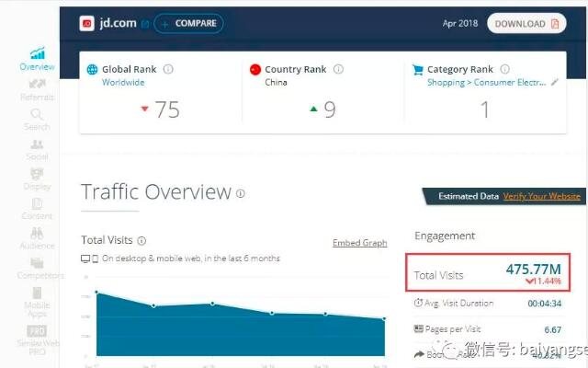The height and width of the screenshot is (368, 588).
Task: Click the Download button
Action: [526, 23]
